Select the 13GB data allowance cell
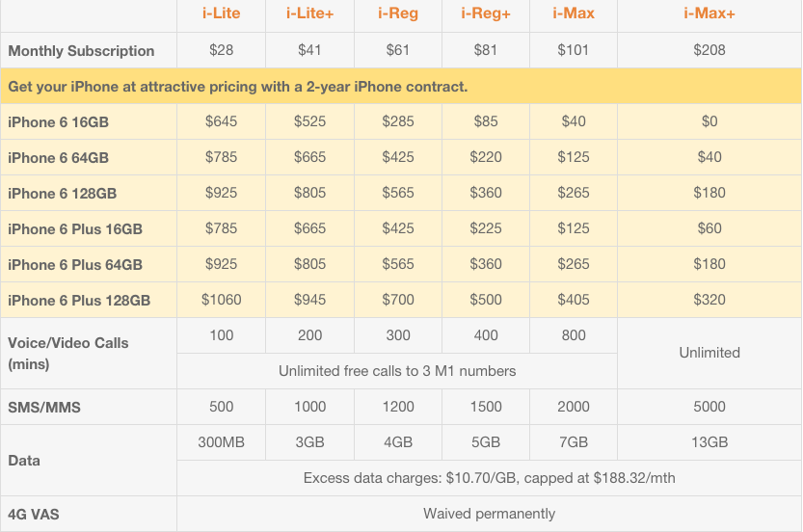803x532 pixels. (709, 442)
